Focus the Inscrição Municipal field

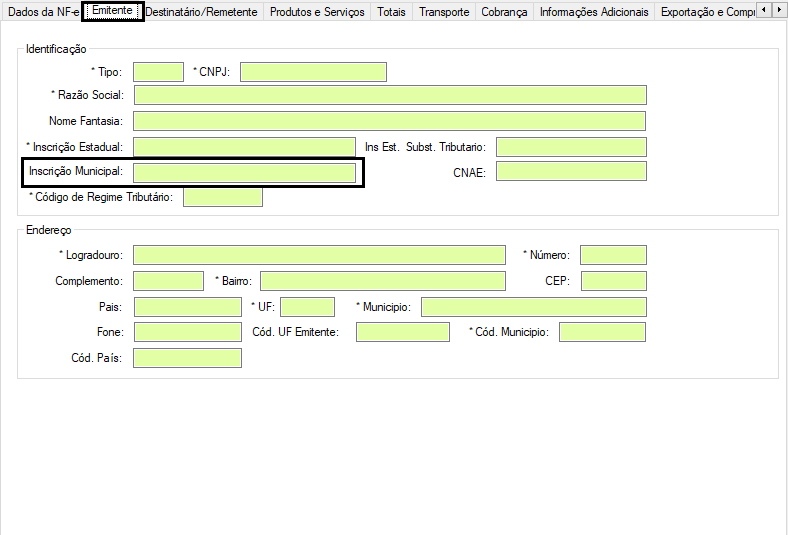pos(244,172)
